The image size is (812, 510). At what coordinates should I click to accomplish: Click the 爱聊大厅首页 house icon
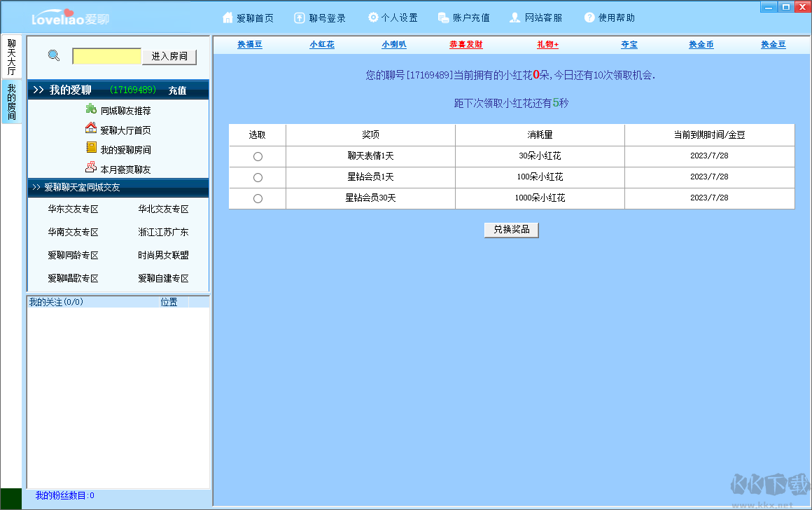91,129
